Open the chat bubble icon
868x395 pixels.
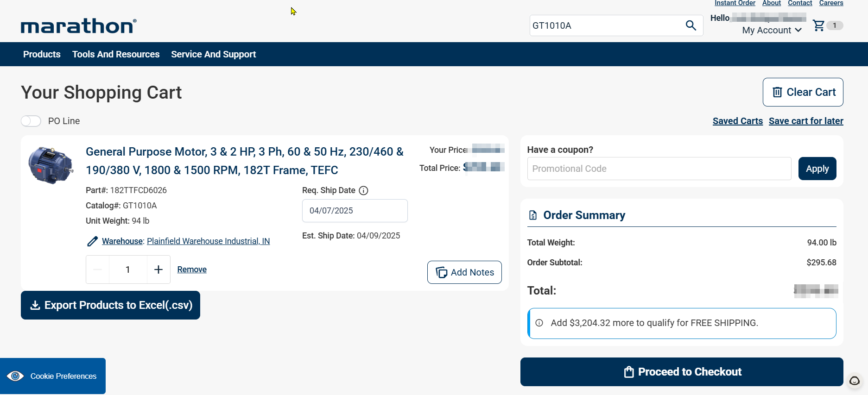(x=854, y=381)
